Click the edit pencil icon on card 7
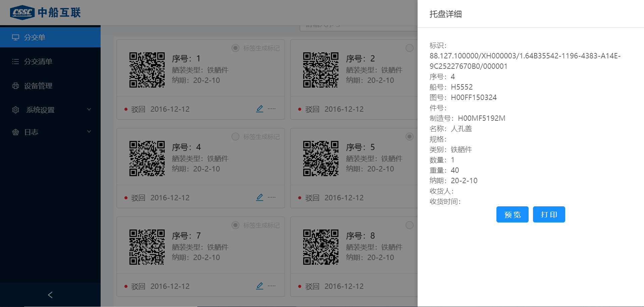This screenshot has width=644, height=307. coord(260,286)
